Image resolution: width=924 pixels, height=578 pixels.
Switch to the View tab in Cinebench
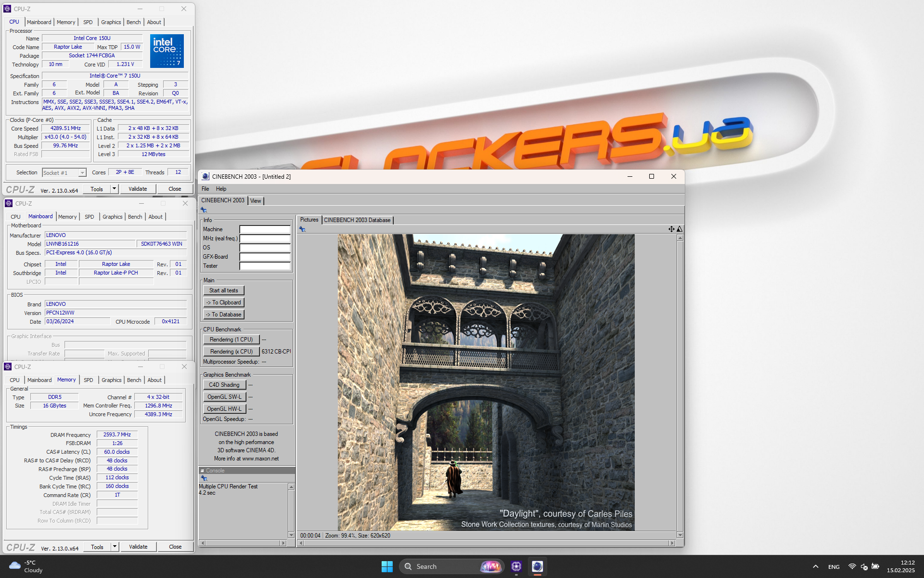point(256,201)
